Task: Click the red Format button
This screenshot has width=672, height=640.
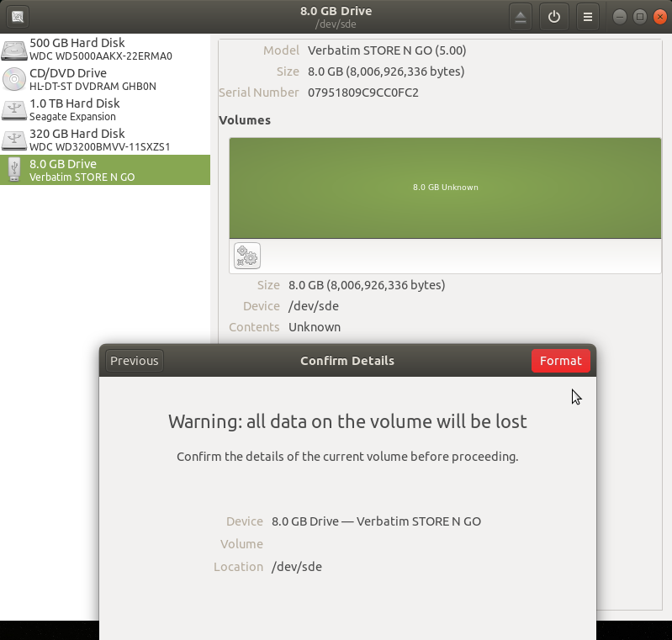Action: point(561,361)
